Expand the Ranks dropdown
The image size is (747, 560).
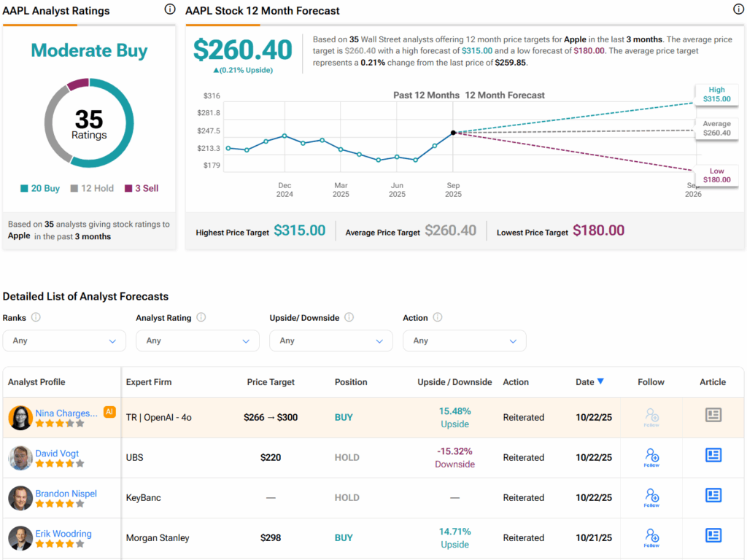click(64, 341)
